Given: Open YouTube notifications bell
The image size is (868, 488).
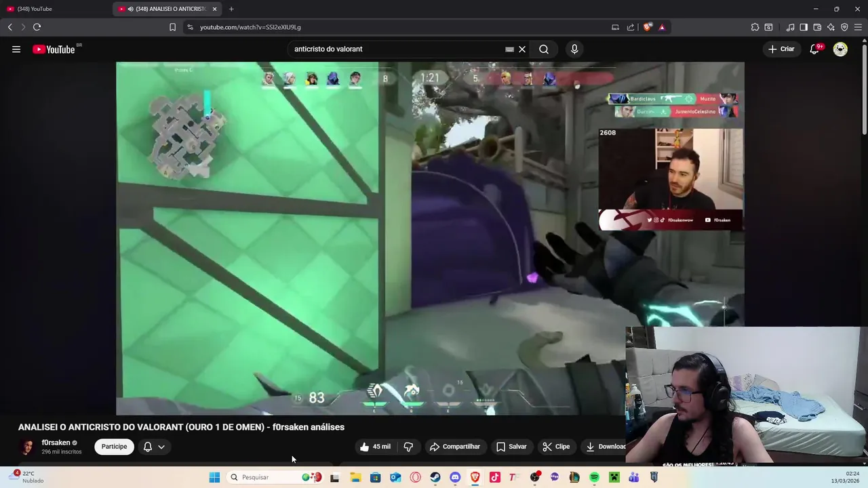Looking at the screenshot, I should click(x=814, y=49).
